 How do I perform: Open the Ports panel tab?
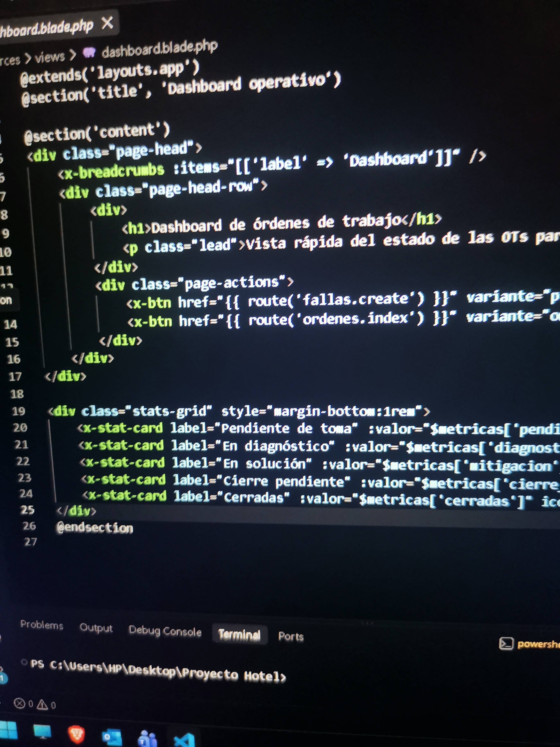(x=291, y=636)
